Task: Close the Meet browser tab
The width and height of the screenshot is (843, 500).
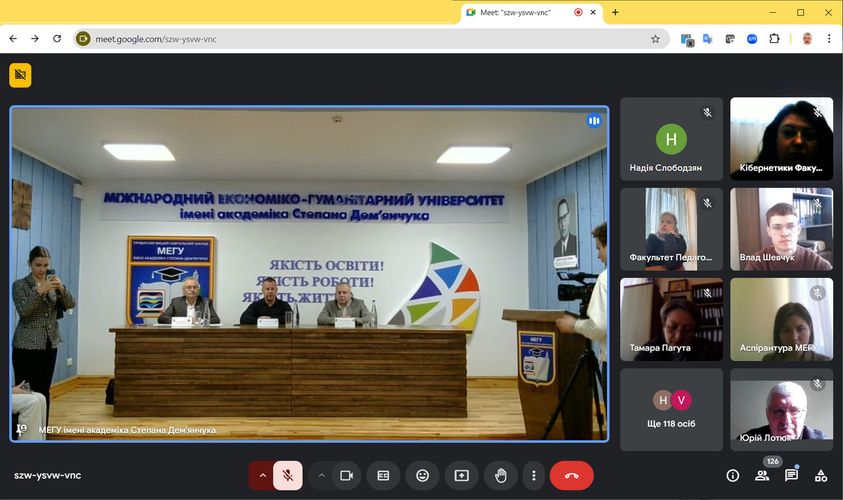Action: click(593, 12)
